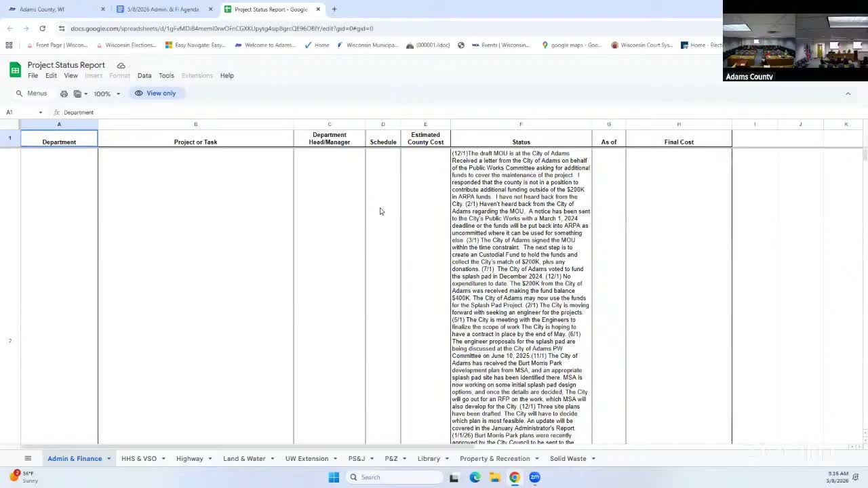Image resolution: width=868 pixels, height=488 pixels.
Task: Open UW Extension tab dropdown arrow
Action: pos(335,459)
